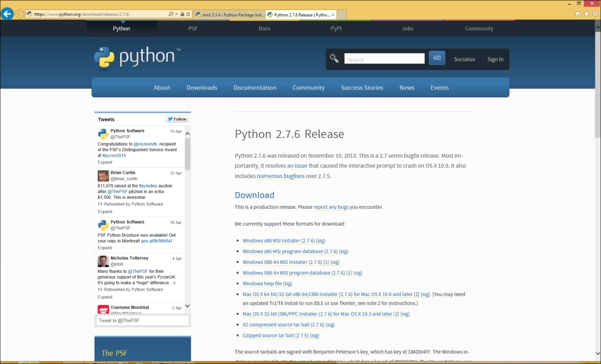Click the 'an issue' link
Image resolution: width=601 pixels, height=364 pixels.
tap(297, 166)
